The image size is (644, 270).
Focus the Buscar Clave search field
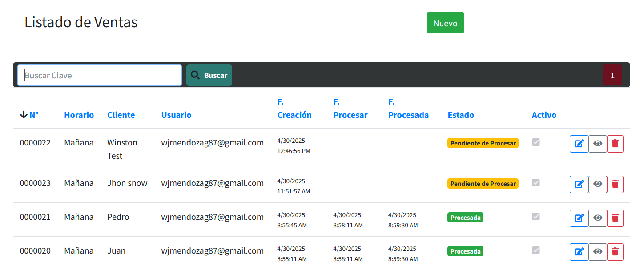click(x=100, y=75)
